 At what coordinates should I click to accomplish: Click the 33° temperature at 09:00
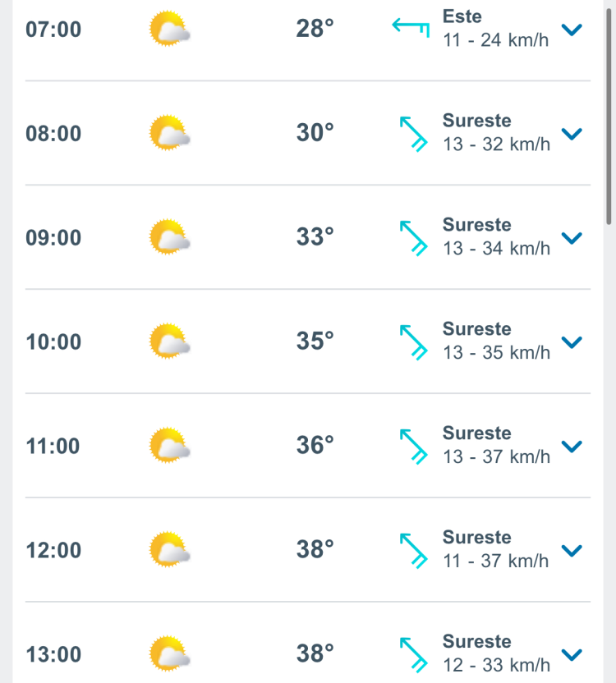[315, 237]
